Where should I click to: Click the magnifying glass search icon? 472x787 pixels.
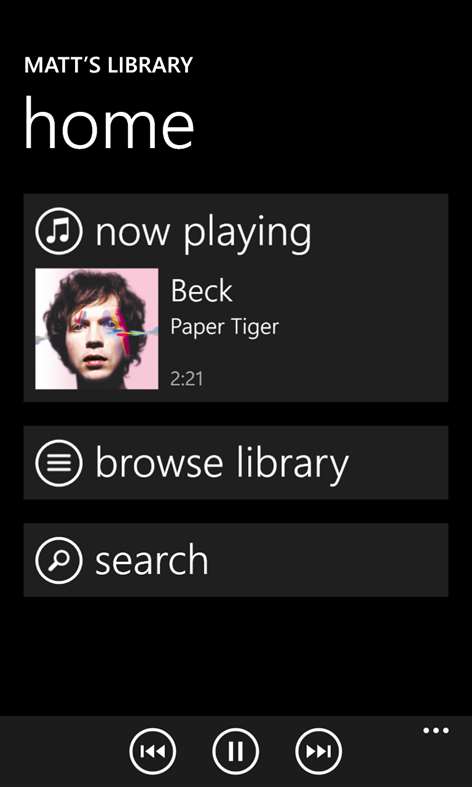(59, 560)
